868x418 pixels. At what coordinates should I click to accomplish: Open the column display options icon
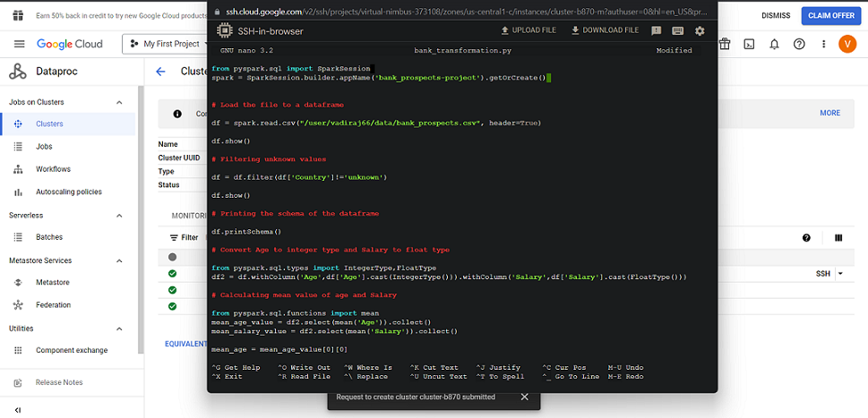pos(838,238)
